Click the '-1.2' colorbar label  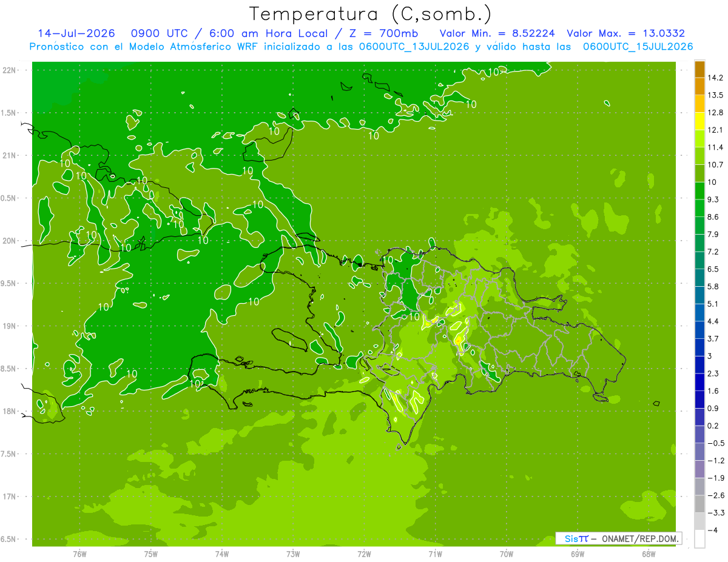click(x=715, y=460)
